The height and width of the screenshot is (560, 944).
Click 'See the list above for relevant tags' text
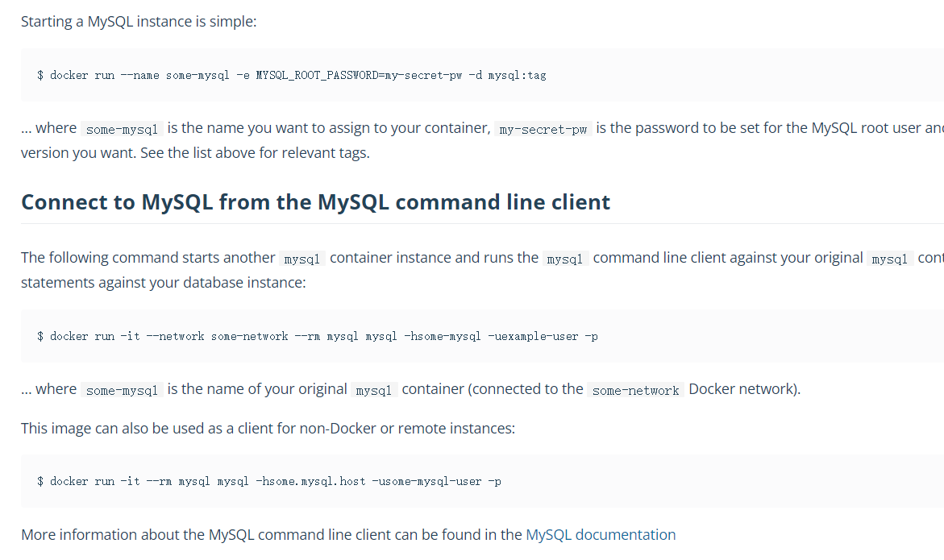[x=256, y=153]
